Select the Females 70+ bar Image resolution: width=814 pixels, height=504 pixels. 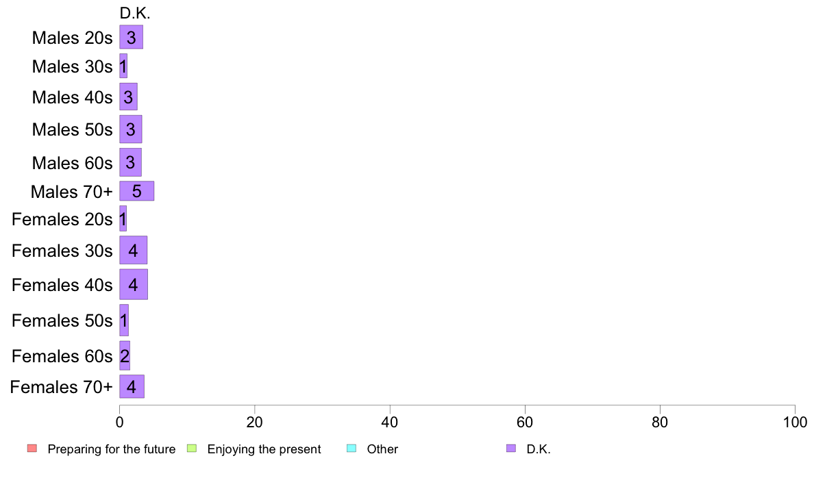(132, 387)
